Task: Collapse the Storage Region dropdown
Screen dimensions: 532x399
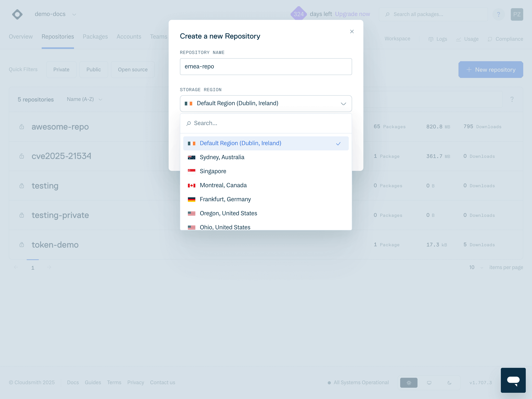Action: click(344, 103)
